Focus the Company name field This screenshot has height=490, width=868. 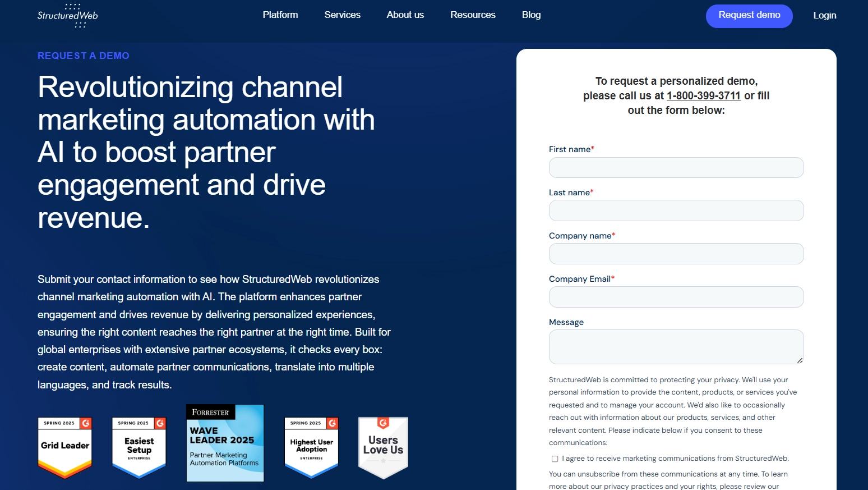point(676,254)
